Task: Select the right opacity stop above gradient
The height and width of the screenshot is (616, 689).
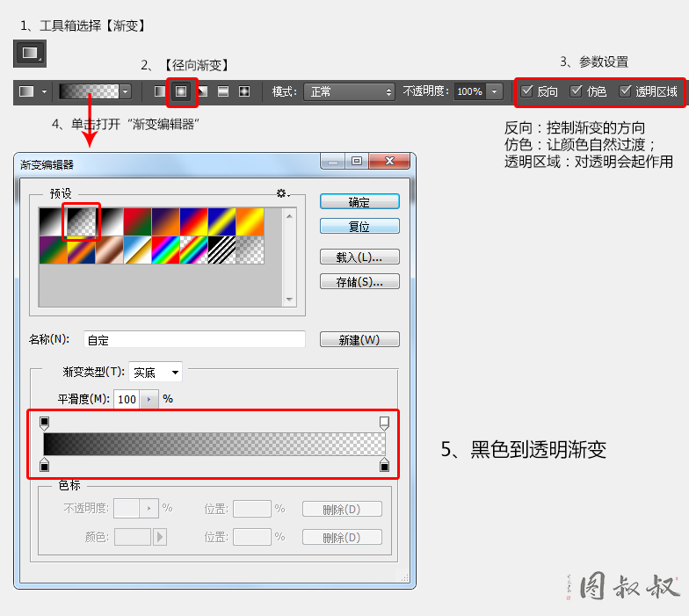Action: (x=384, y=424)
